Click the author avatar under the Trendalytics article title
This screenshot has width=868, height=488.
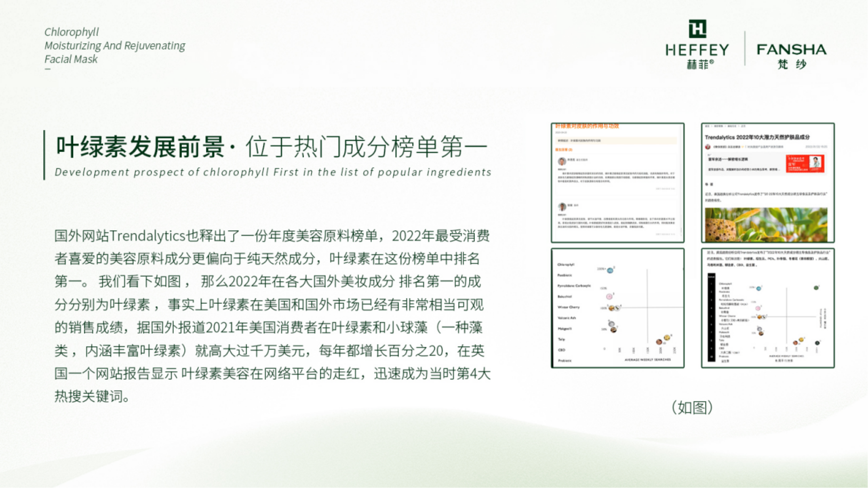[x=708, y=147]
